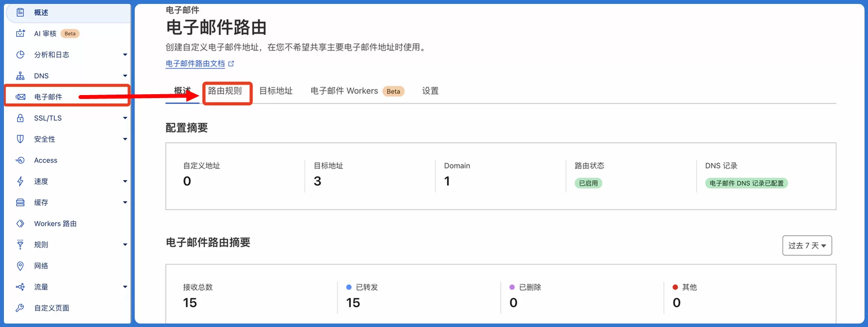Select the 分析和日志 pie chart icon
This screenshot has height=327, width=868.
[x=20, y=54]
